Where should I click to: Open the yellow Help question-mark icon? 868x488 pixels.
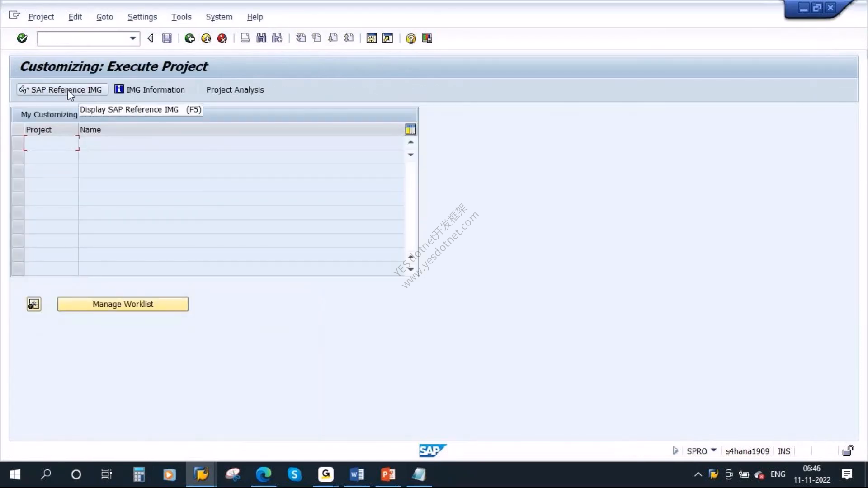coord(410,38)
